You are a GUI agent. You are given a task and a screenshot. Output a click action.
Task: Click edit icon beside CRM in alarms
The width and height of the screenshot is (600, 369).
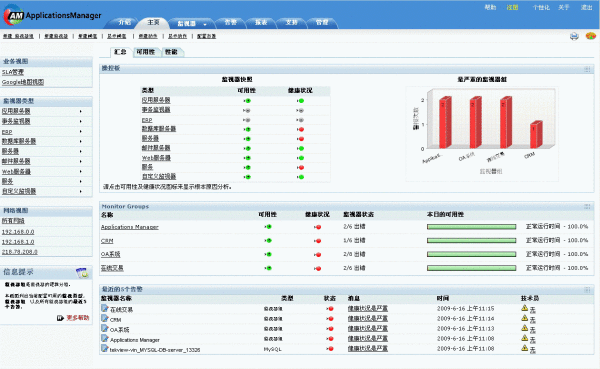click(104, 318)
